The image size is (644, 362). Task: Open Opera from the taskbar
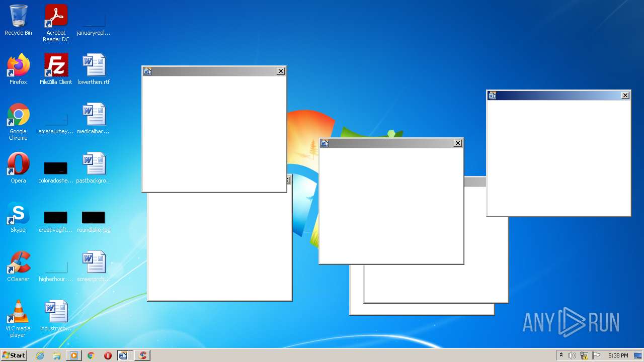click(108, 355)
